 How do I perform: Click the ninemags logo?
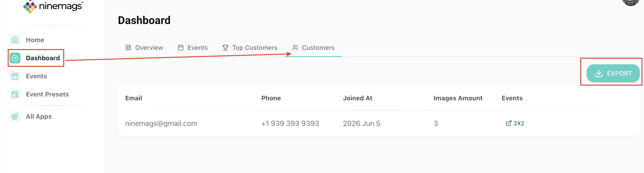53,7
